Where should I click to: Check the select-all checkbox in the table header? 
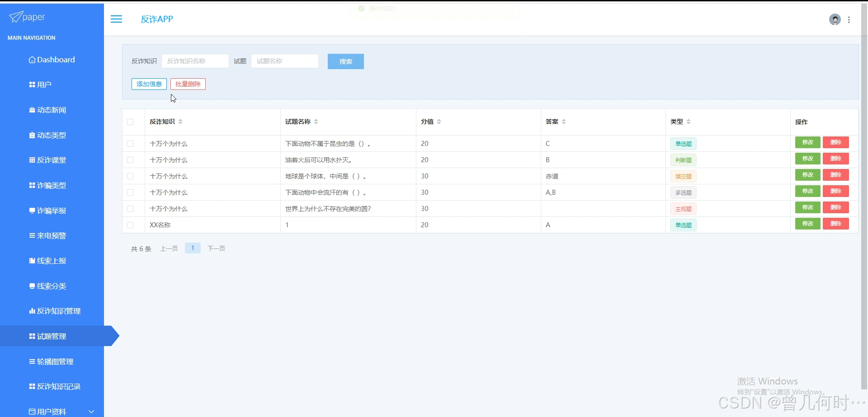131,122
